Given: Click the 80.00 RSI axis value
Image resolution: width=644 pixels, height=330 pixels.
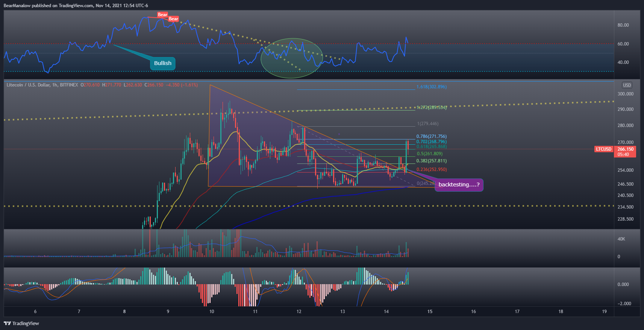Looking at the screenshot, I should coord(623,25).
